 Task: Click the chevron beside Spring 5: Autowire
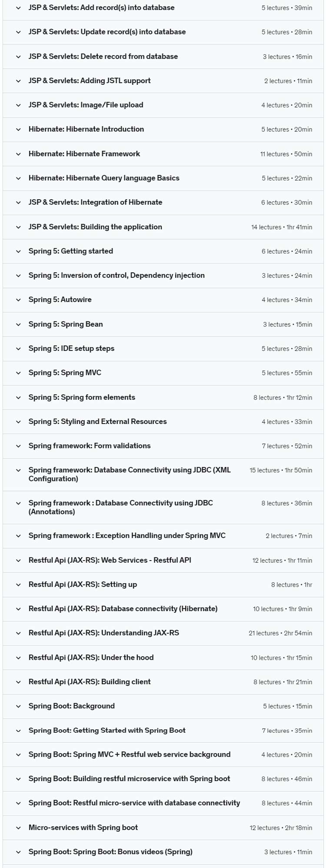tap(18, 300)
